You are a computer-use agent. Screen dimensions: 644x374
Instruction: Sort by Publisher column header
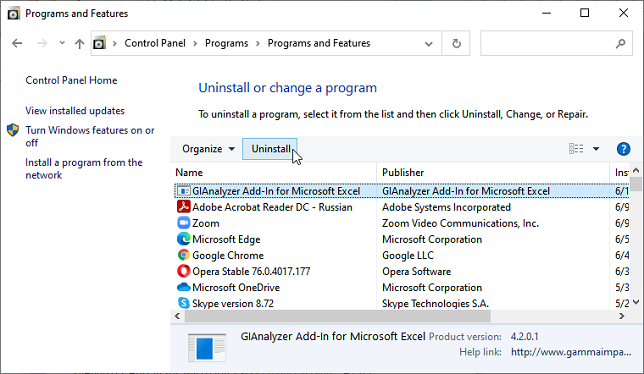click(403, 172)
